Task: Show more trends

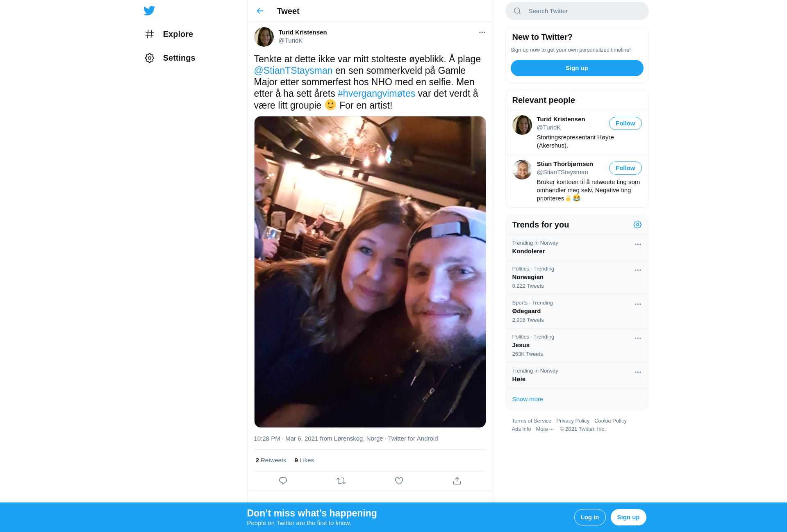Action: [x=528, y=399]
